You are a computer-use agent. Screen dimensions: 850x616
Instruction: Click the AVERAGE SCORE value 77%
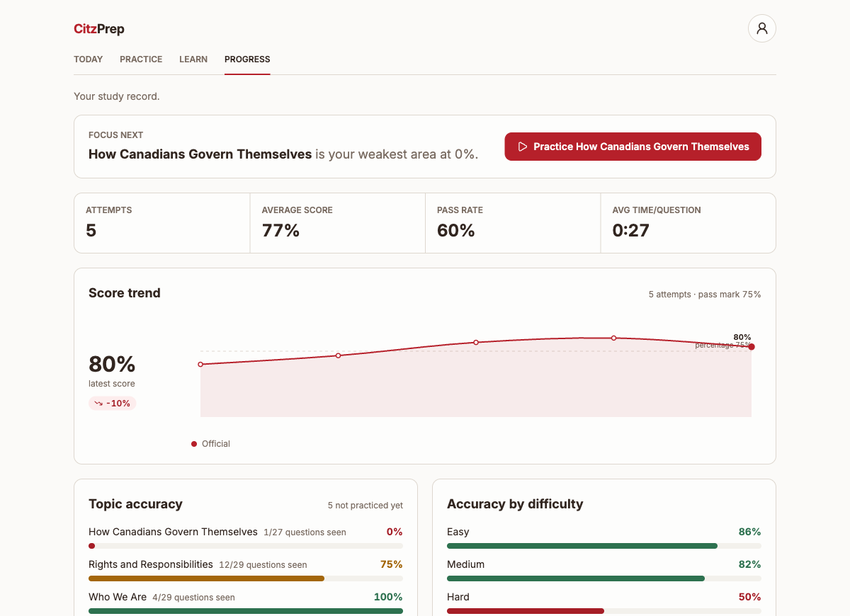[280, 230]
